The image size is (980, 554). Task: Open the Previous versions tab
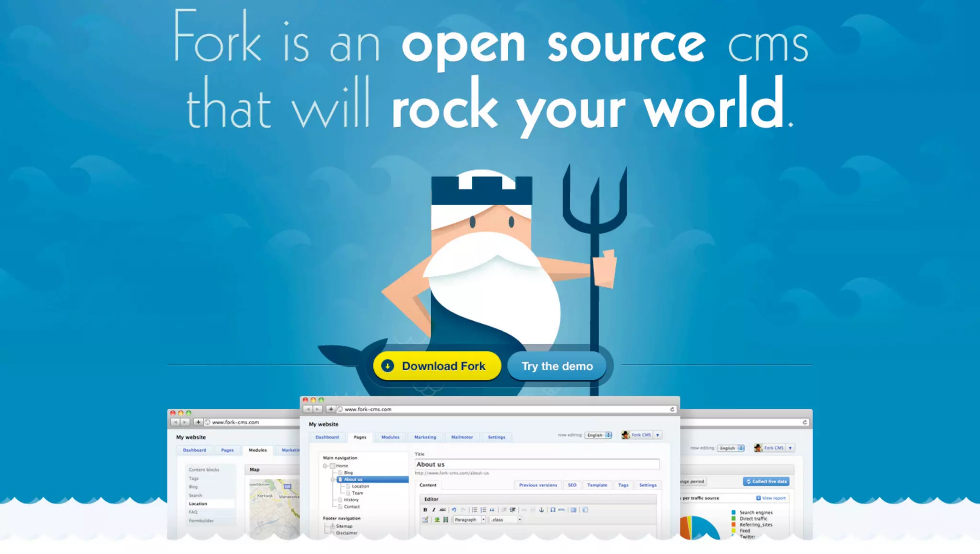coord(538,485)
